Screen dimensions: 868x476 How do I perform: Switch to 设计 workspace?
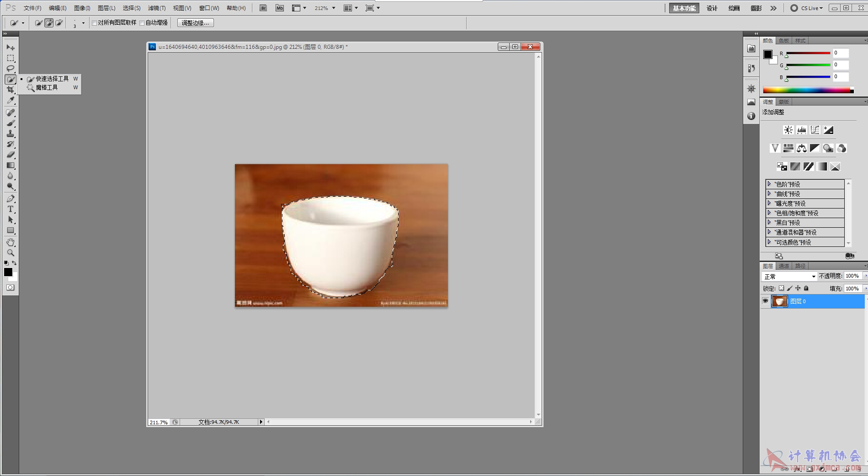712,8
